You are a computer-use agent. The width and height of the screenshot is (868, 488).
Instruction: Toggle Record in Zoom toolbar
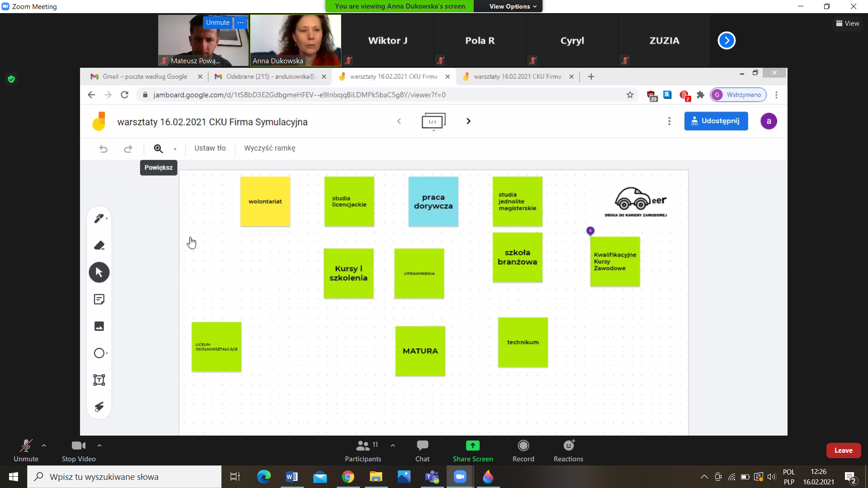pos(523,450)
